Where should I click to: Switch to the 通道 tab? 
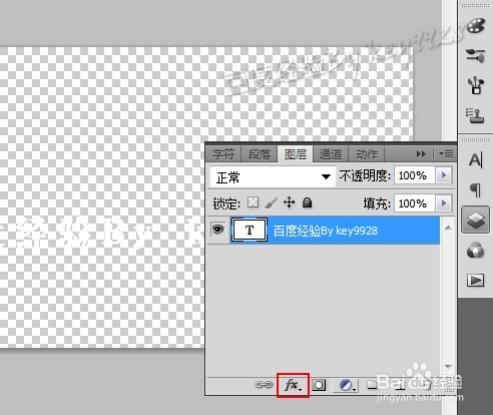point(330,154)
